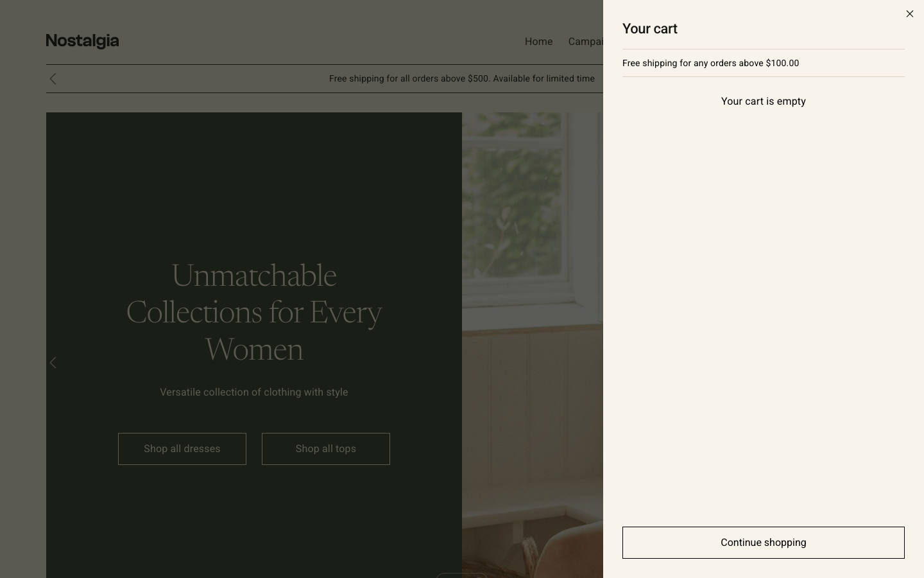
Task: Click the 'Versatile collection of clothing with style' subtitle
Action: [x=254, y=392]
